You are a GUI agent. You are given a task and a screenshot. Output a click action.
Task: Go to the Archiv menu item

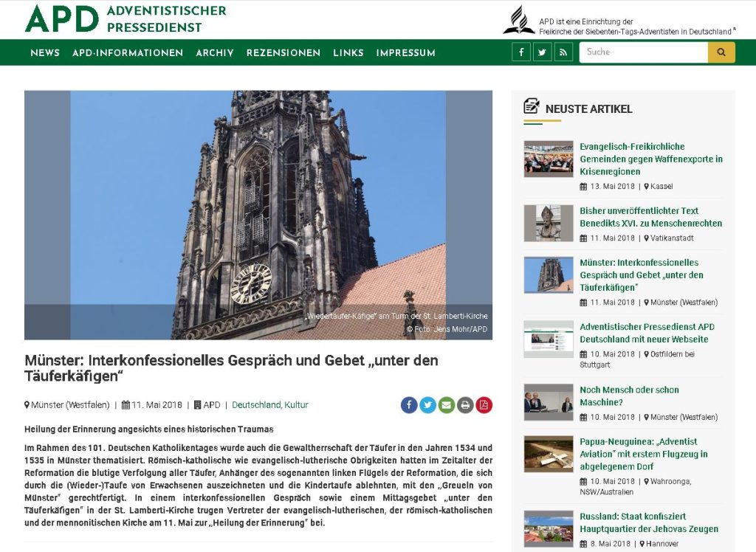point(215,53)
